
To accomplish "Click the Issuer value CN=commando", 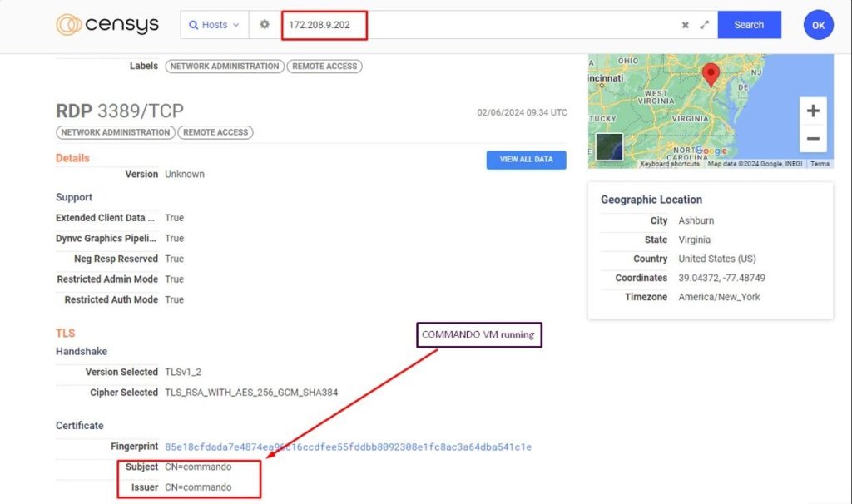I will [198, 487].
